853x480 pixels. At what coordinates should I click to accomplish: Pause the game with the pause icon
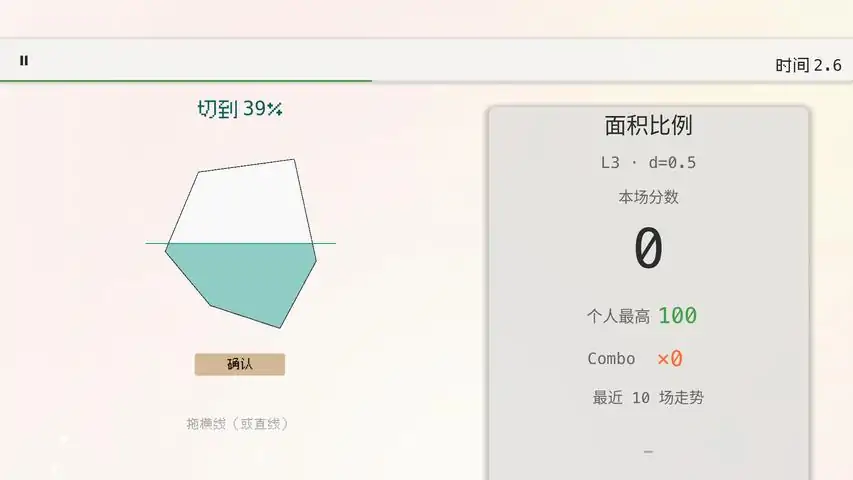[24, 60]
